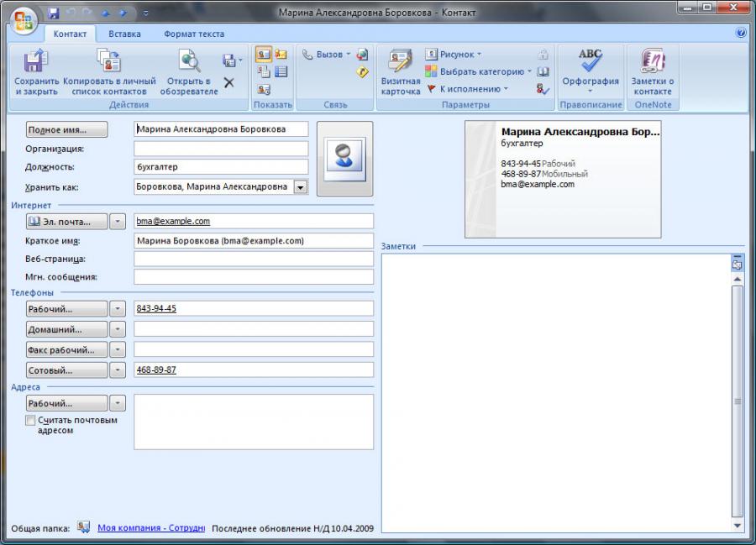756x545 pixels.
Task: Expand the Домашний phone type arrow
Action: 118,329
